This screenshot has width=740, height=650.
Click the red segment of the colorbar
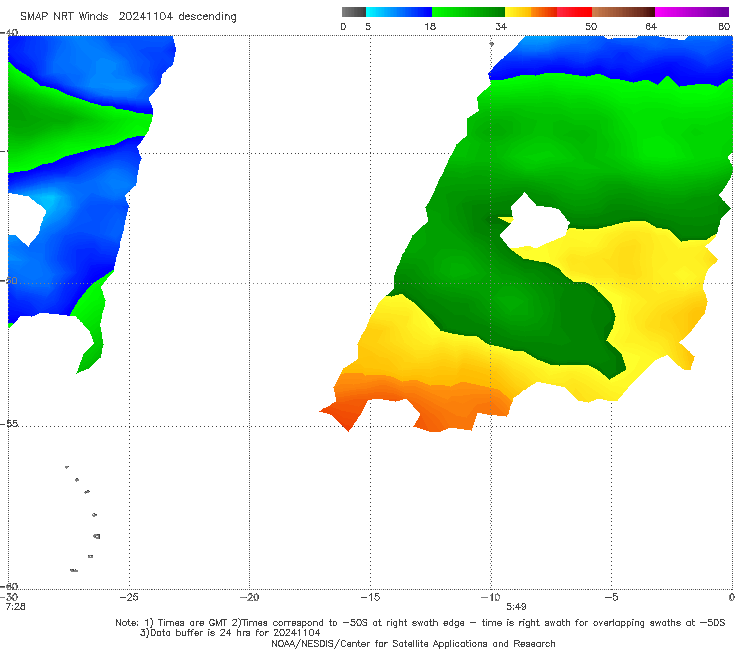(x=574, y=12)
